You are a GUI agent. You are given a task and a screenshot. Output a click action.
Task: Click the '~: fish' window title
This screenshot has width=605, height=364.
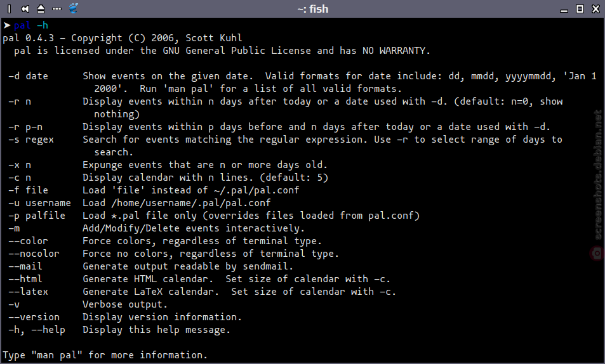pyautogui.click(x=313, y=9)
